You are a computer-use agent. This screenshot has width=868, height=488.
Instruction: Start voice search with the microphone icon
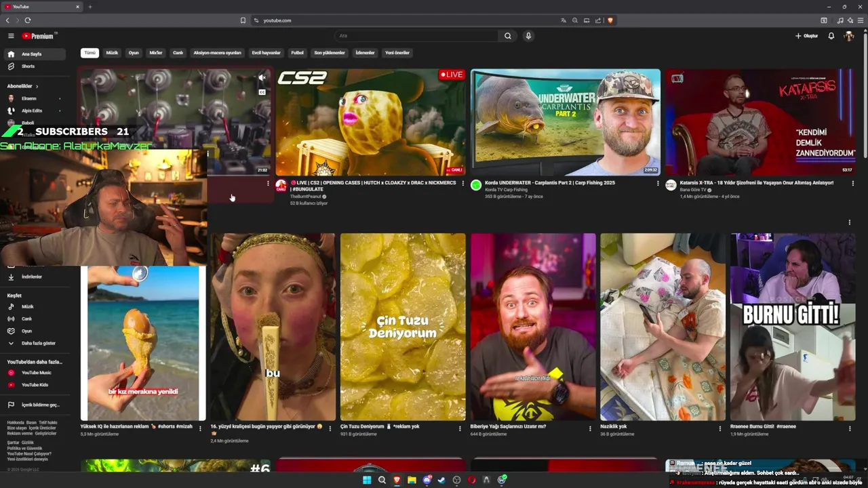point(528,36)
